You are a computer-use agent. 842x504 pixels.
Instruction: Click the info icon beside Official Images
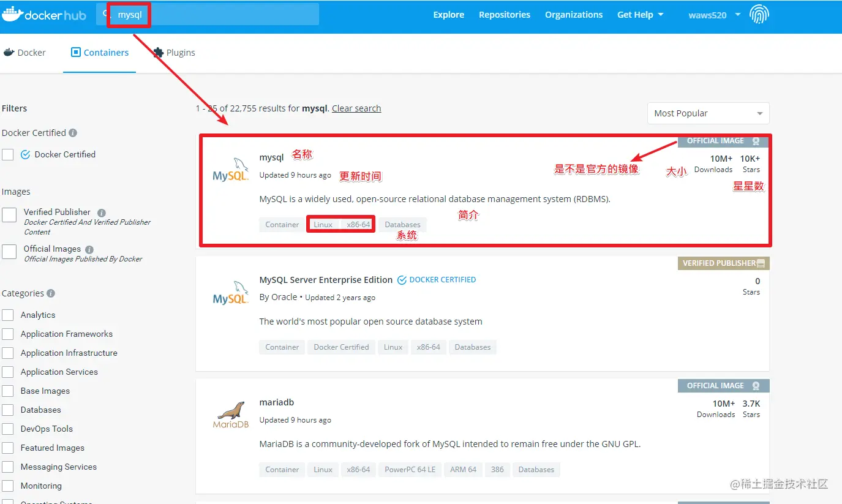89,249
